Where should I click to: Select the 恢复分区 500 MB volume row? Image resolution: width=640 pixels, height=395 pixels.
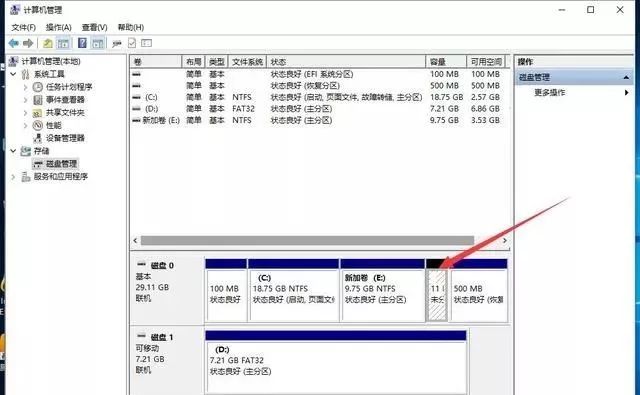319,86
